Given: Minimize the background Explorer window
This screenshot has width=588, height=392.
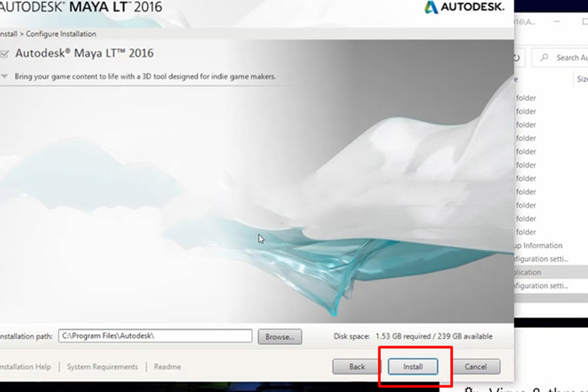Looking at the screenshot, I should (x=557, y=22).
